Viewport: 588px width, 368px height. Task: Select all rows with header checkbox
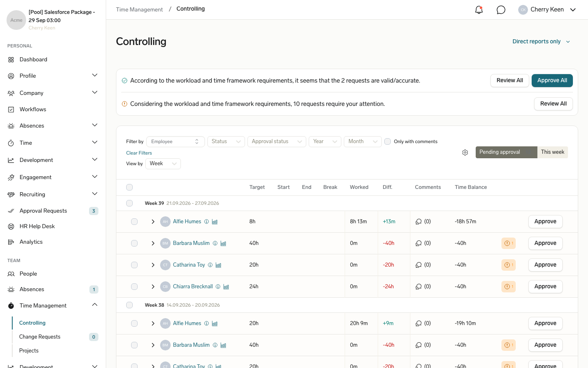point(129,187)
